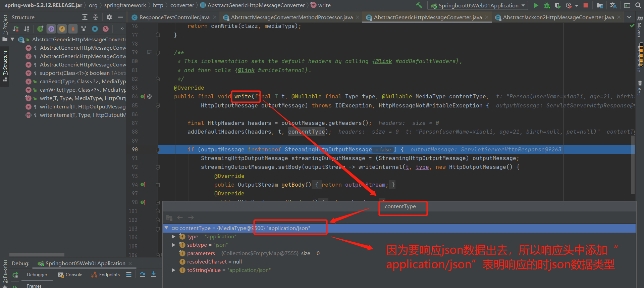This screenshot has width=644, height=288.
Task: Click the Translate icon in top toolbar
Action: tap(613, 5)
